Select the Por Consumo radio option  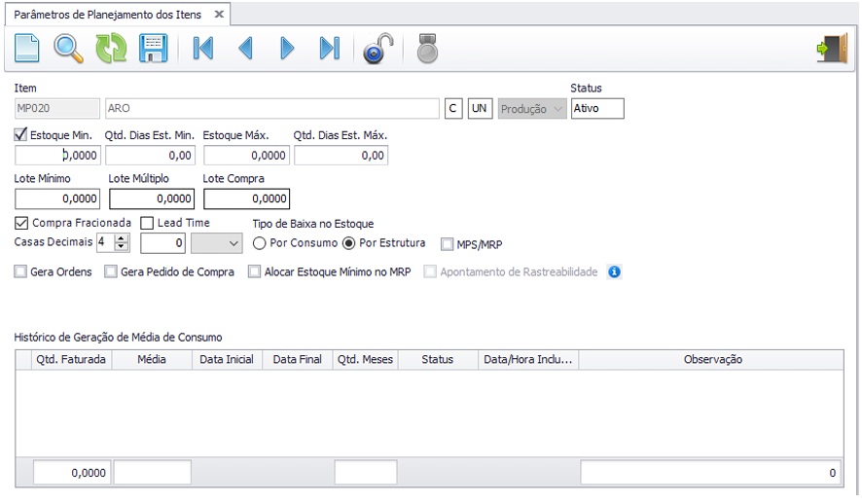[260, 243]
